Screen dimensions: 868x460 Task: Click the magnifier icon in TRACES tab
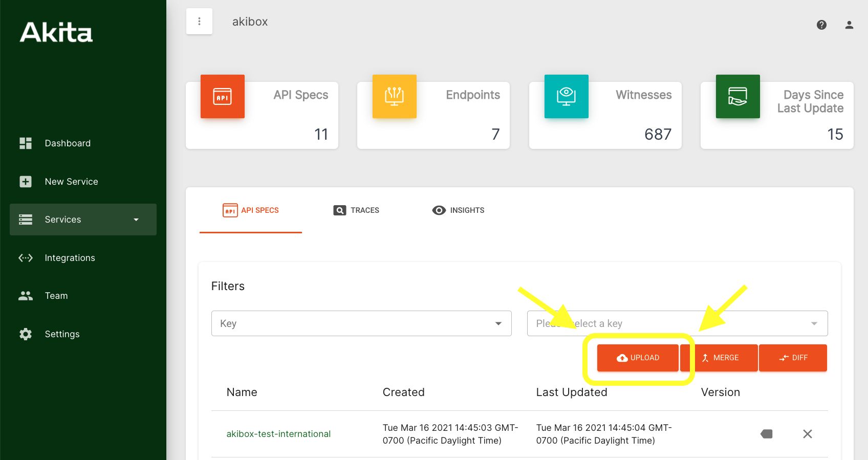(x=340, y=210)
